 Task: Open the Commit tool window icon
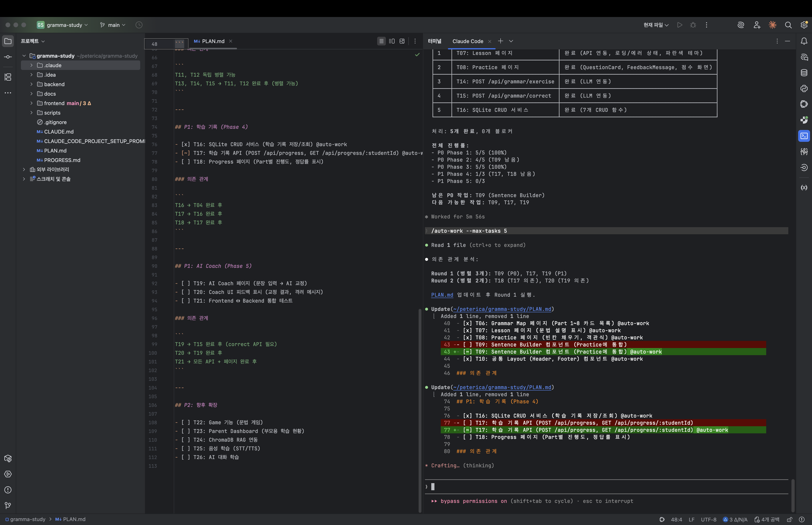(x=8, y=57)
